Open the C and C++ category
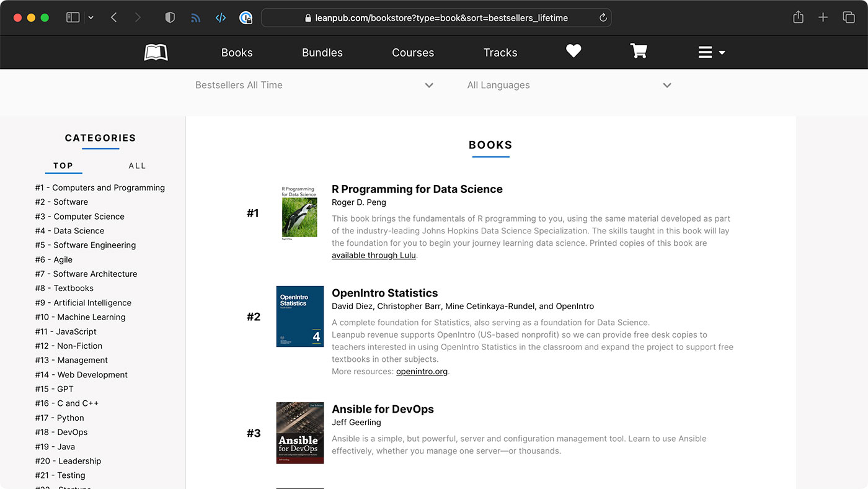This screenshot has width=868, height=489. pos(66,403)
